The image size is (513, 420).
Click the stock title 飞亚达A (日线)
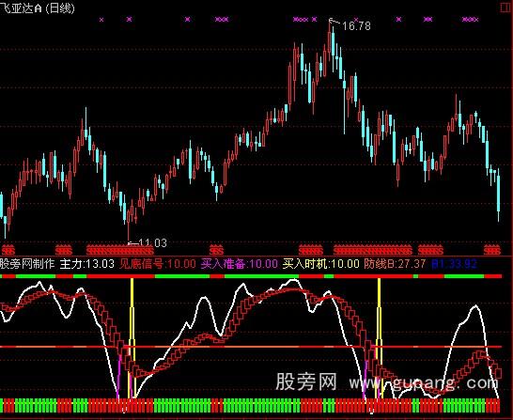tap(37, 8)
